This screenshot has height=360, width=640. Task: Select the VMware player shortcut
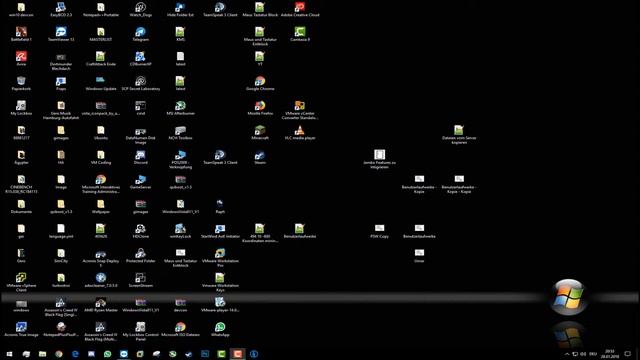[220, 304]
